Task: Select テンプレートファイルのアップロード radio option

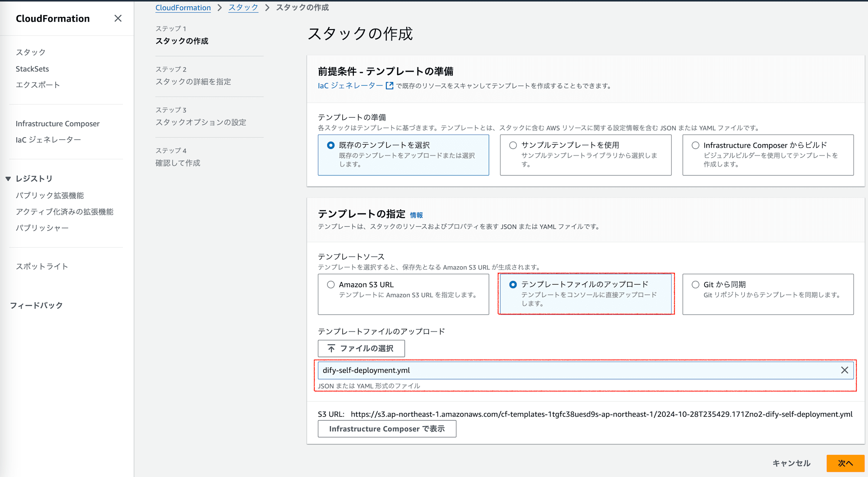Action: pyautogui.click(x=513, y=285)
